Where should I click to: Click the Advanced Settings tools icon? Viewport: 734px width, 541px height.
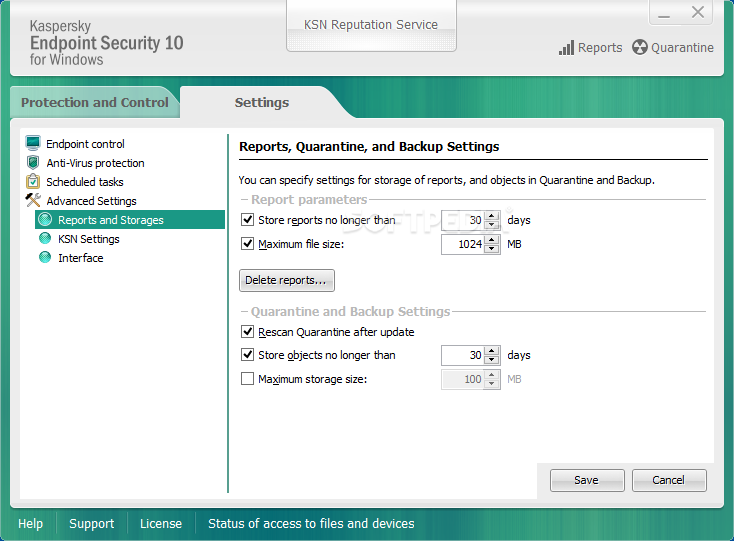[x=33, y=200]
